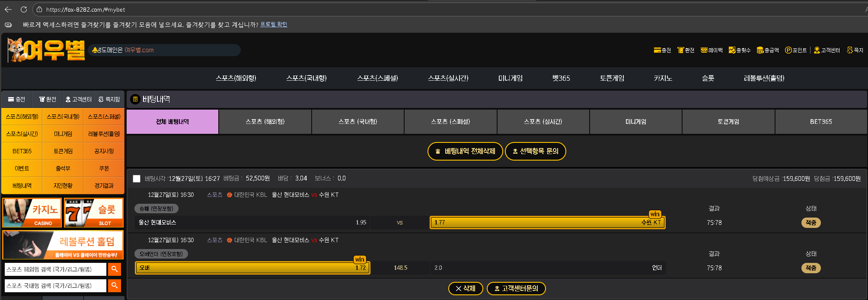This screenshot has height=300, width=868.
Task: Reload the page with refresh icon
Action: (24, 9)
